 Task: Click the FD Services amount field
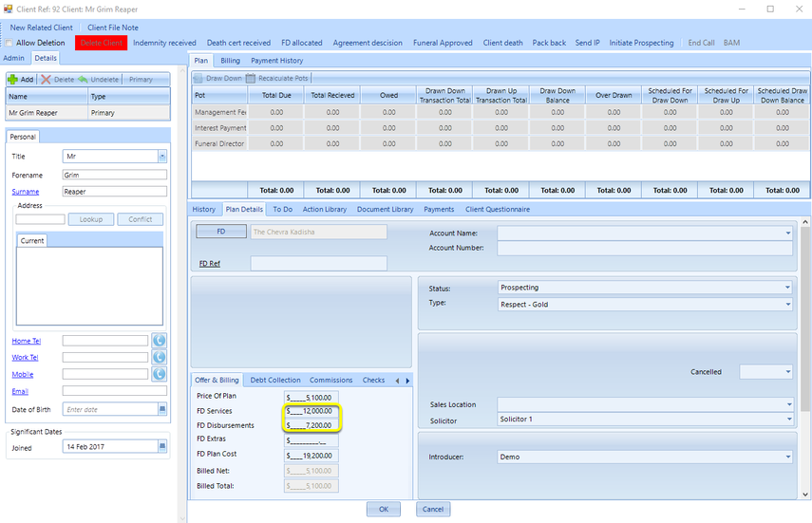point(312,411)
